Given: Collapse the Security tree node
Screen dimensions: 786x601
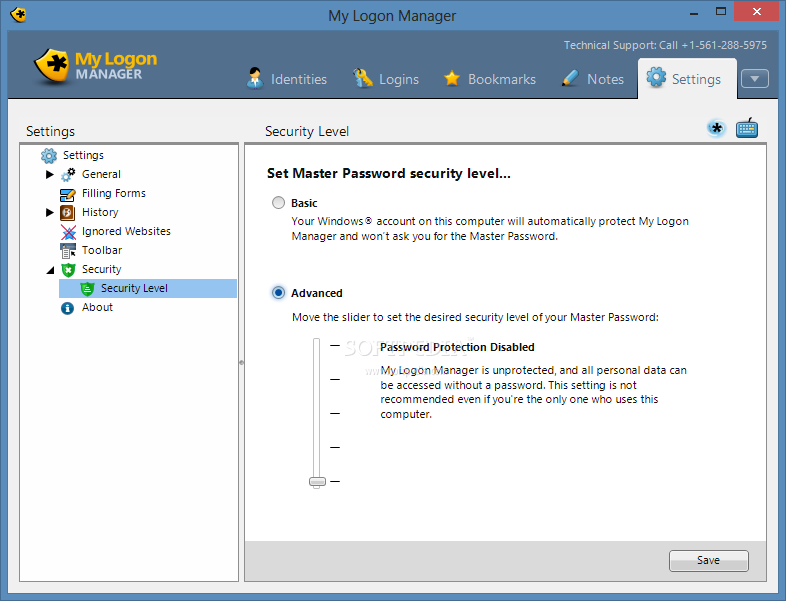Looking at the screenshot, I should [x=50, y=270].
